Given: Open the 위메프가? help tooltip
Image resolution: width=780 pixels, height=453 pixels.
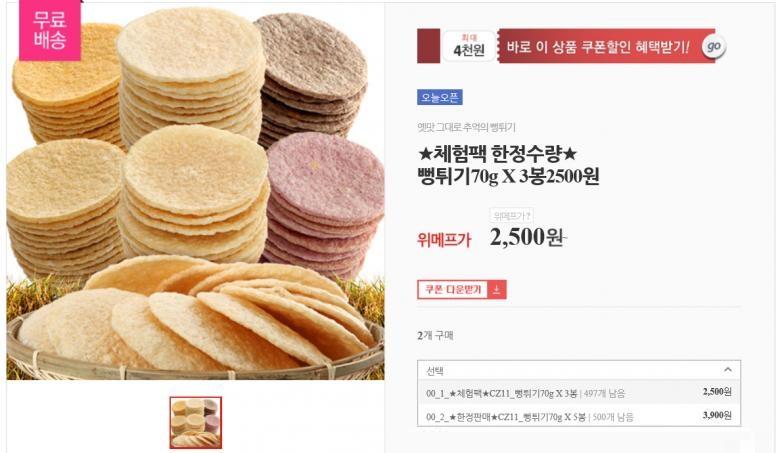Looking at the screenshot, I should pyautogui.click(x=511, y=215).
